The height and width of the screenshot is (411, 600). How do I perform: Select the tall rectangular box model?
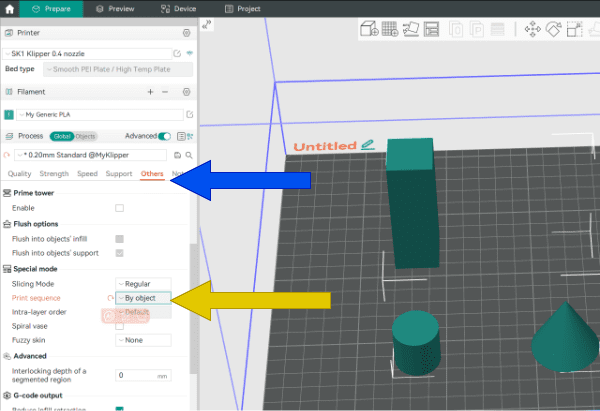[x=412, y=203]
